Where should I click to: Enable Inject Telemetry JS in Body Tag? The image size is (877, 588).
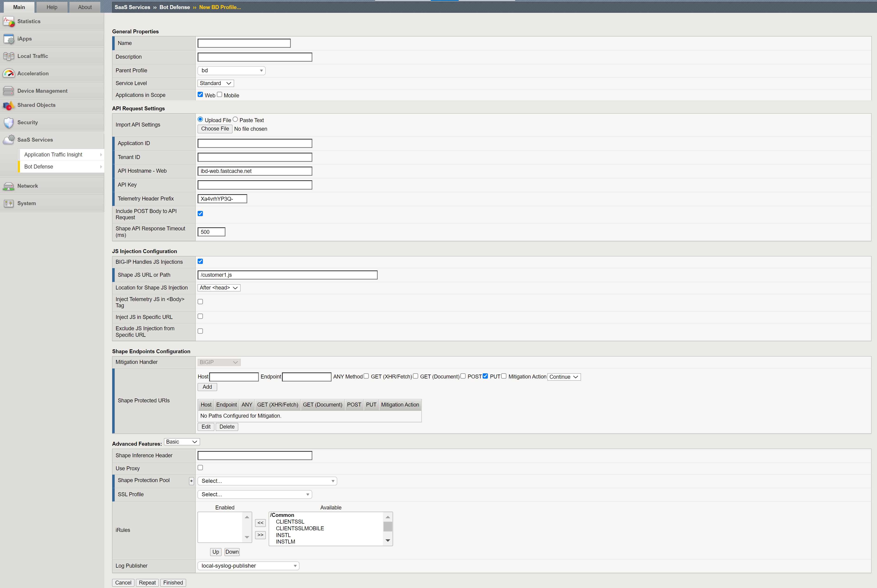point(200,302)
